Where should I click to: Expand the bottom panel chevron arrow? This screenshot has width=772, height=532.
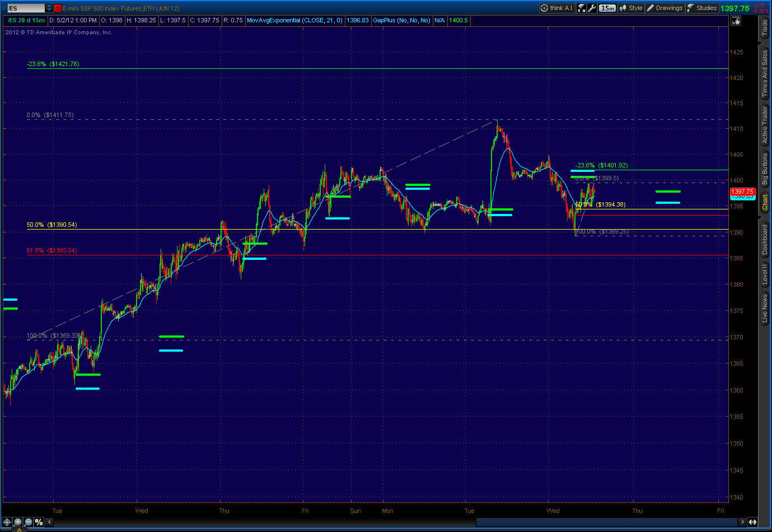[19, 529]
